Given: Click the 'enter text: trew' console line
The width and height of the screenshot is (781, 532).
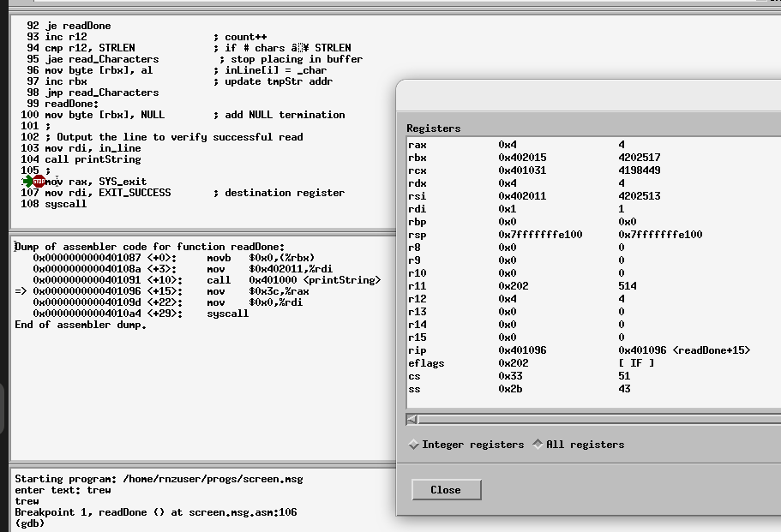Looking at the screenshot, I should click(63, 490).
